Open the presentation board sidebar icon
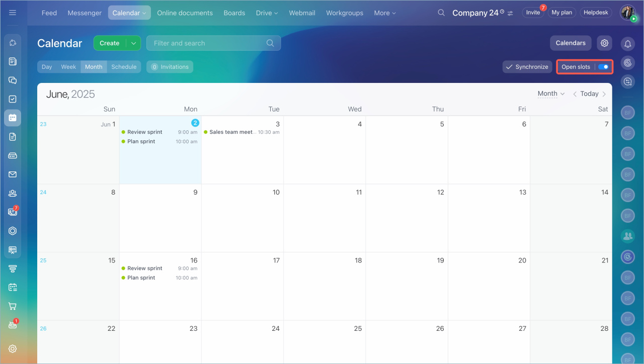 point(13,250)
